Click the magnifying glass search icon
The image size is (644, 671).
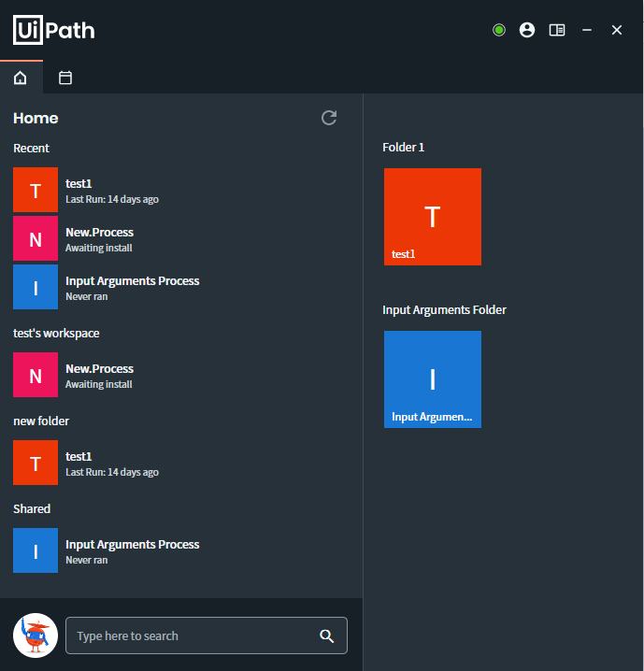pyautogui.click(x=327, y=635)
